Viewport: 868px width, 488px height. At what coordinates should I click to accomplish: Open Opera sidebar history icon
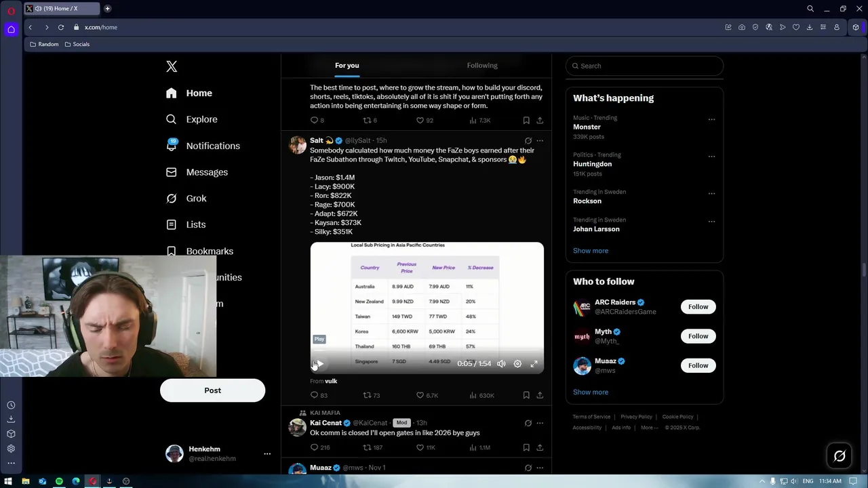pos(11,405)
